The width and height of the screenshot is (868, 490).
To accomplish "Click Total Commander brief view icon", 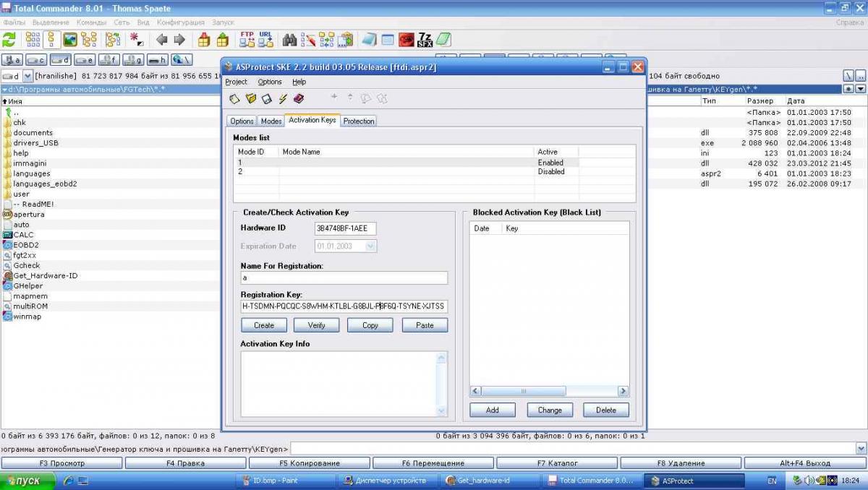I will coord(33,39).
